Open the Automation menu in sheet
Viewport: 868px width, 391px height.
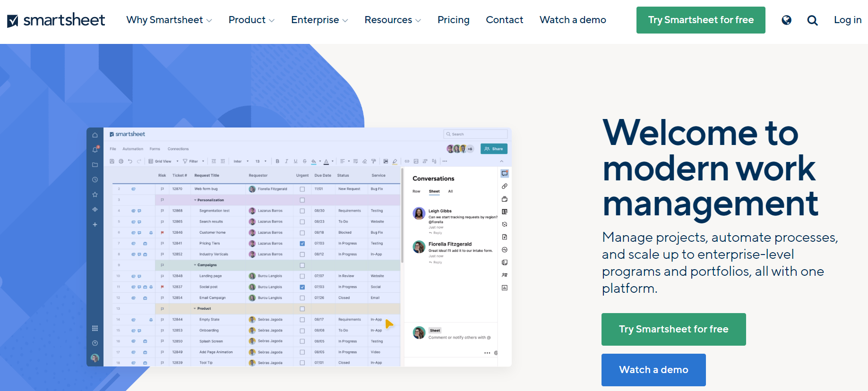click(133, 149)
